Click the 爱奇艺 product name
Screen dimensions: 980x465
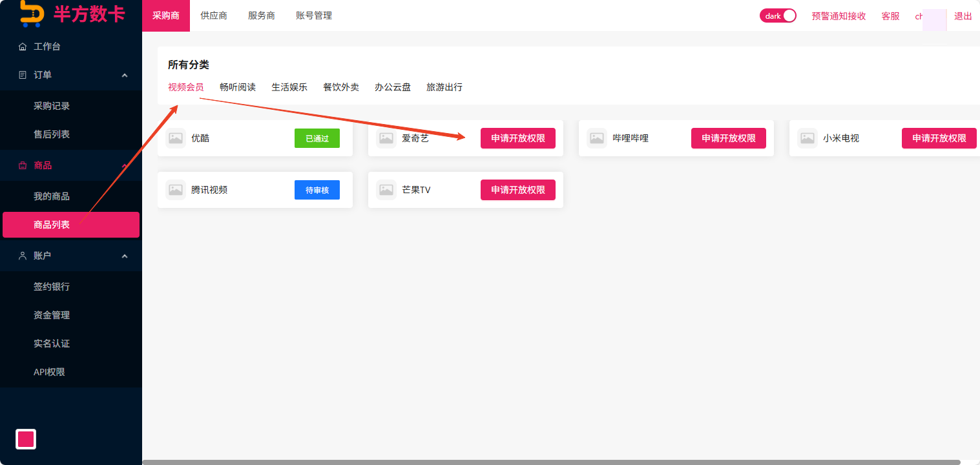(x=415, y=138)
